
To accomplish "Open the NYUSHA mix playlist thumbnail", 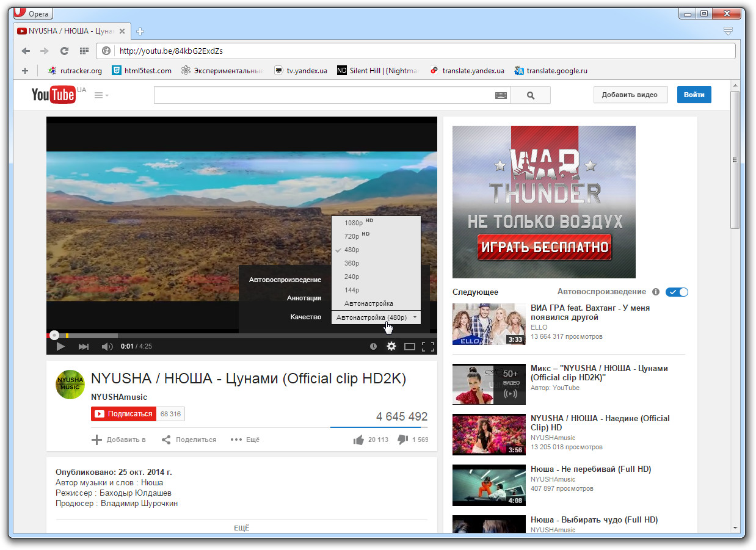I will point(489,384).
